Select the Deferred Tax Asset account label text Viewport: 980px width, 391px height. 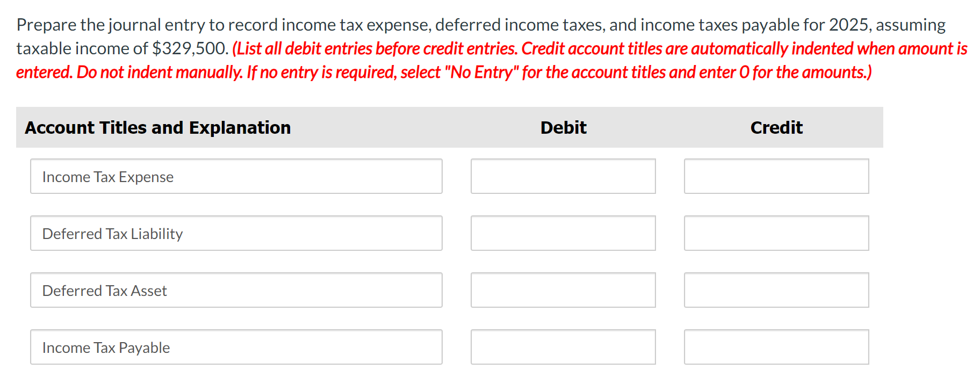pos(104,290)
